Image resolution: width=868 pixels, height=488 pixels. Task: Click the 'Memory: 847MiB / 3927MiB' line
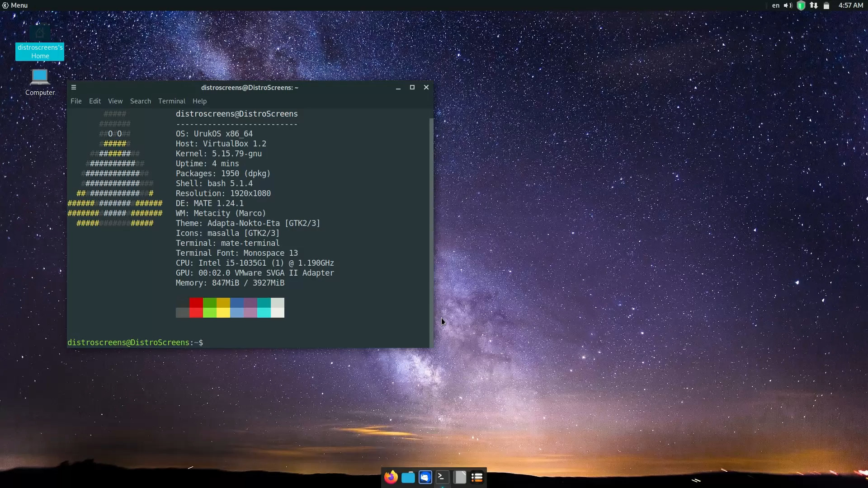click(x=230, y=283)
